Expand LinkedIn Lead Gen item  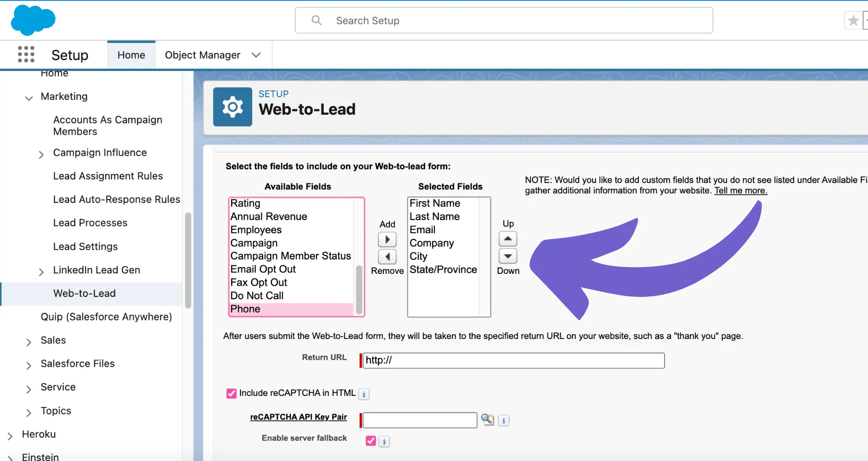41,272
